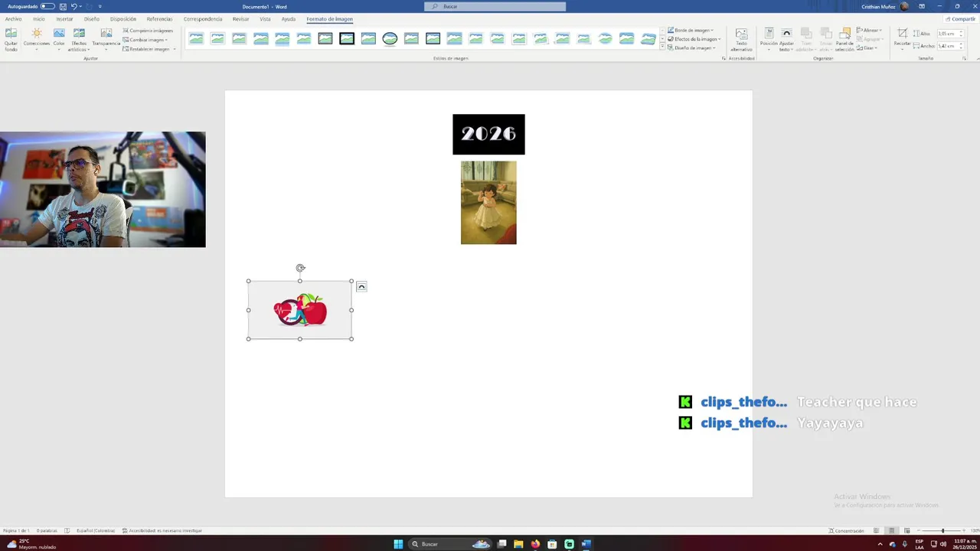Screen dimensions: 980x551
Task: Click the Concentración focus mode button
Action: [x=846, y=530]
